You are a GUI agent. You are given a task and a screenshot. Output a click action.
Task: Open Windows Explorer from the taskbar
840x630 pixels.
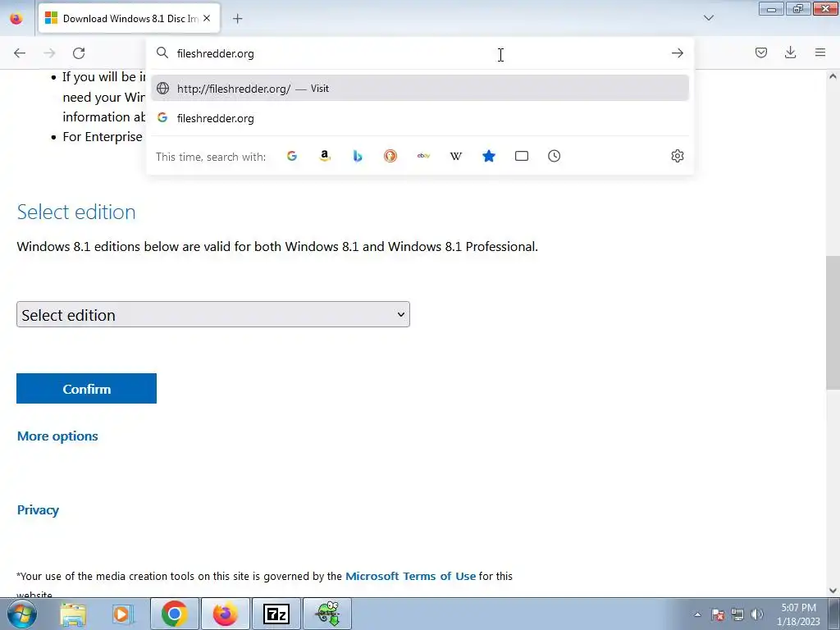point(73,614)
